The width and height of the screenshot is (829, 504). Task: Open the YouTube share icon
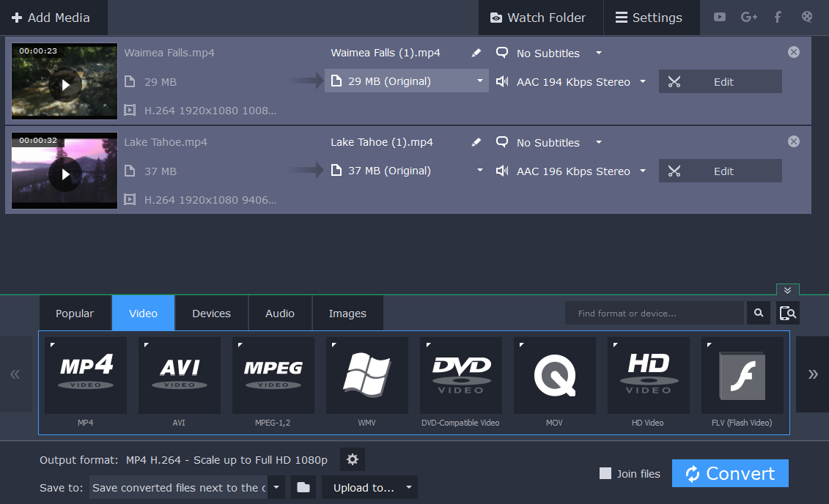pyautogui.click(x=720, y=17)
